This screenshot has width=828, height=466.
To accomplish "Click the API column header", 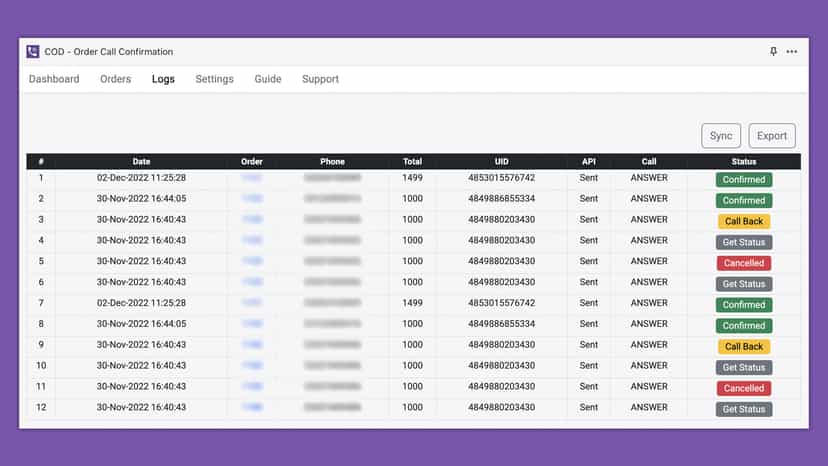I will (589, 162).
